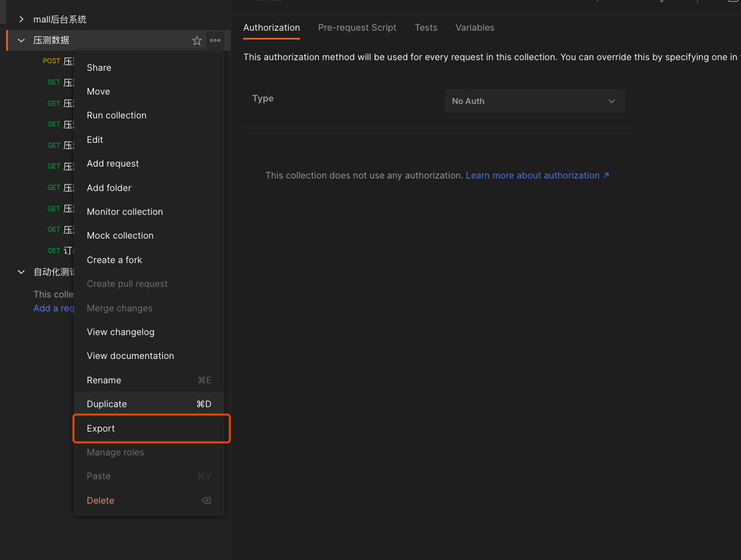The width and height of the screenshot is (741, 560).
Task: Choose Move from the context menu
Action: pos(149,91)
